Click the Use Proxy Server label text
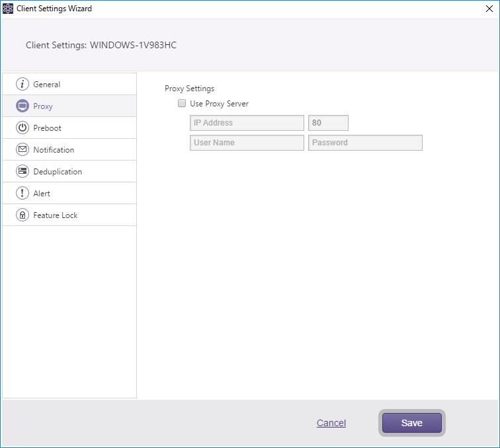Image resolution: width=500 pixels, height=448 pixels. (x=219, y=104)
